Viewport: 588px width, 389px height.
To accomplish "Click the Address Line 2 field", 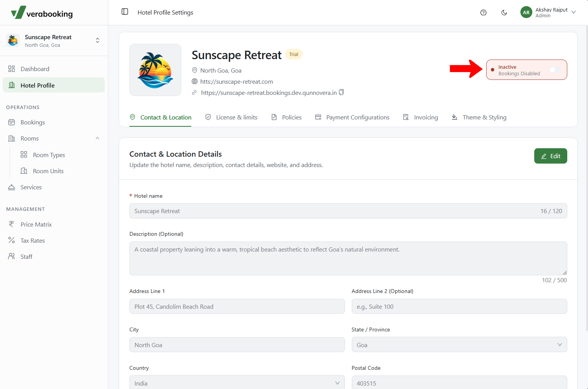I will pos(459,306).
